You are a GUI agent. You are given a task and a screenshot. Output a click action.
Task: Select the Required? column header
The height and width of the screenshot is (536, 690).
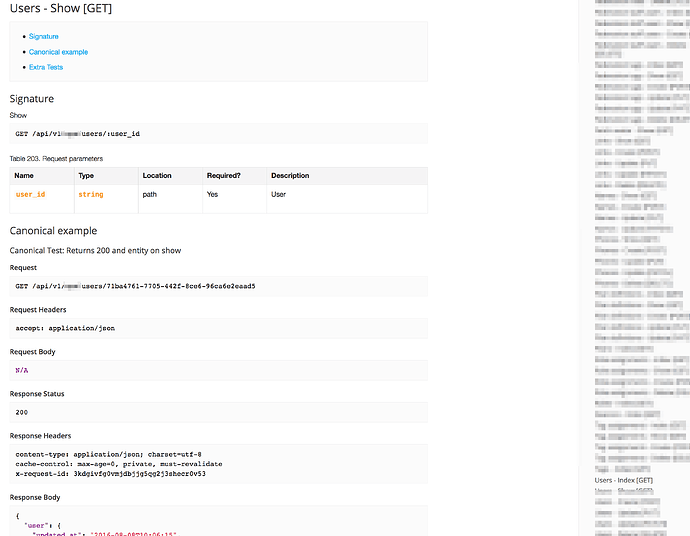223,176
